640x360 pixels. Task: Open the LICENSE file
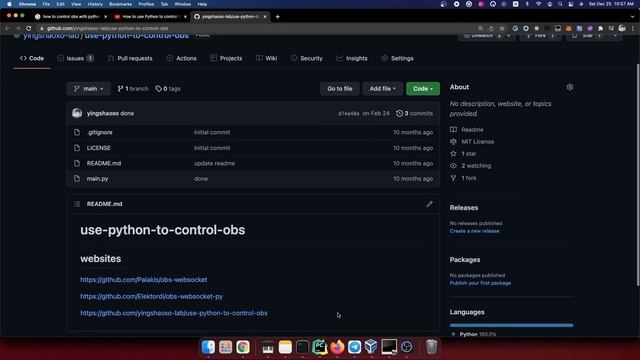point(98,148)
